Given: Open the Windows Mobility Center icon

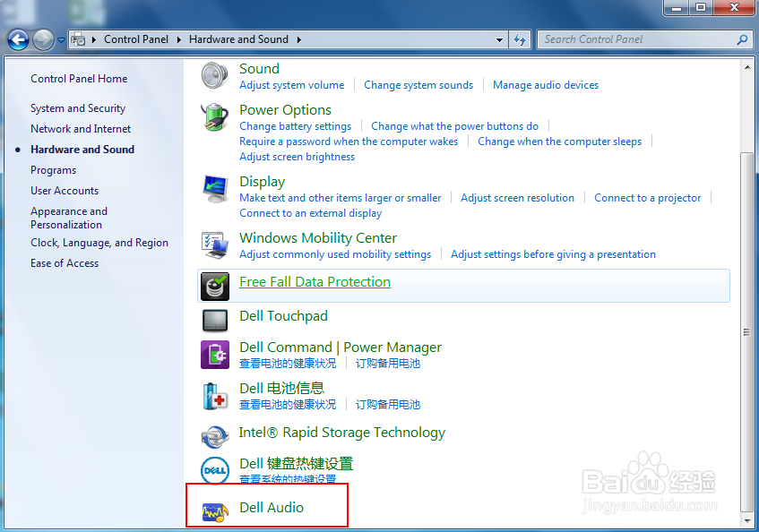Looking at the screenshot, I should coord(214,245).
